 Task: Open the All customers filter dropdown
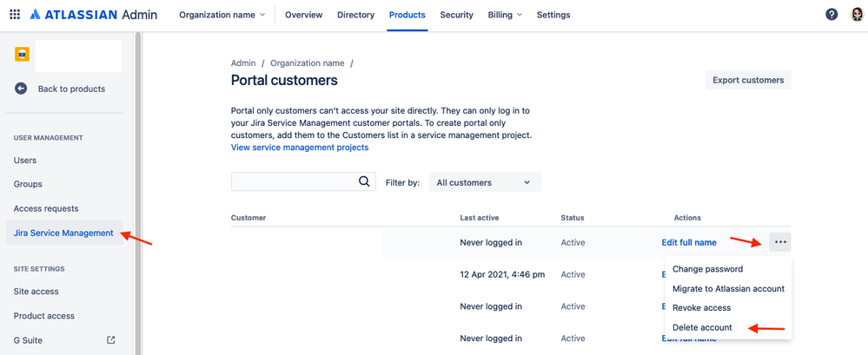click(x=485, y=182)
